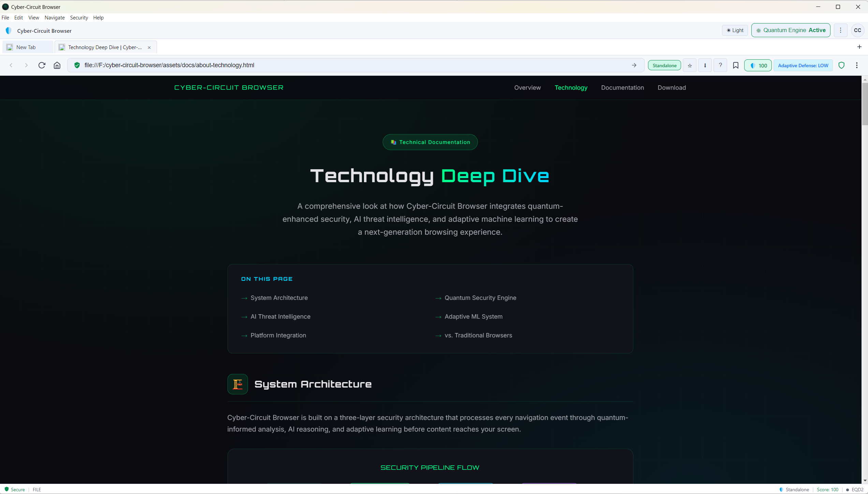Toggle the Quantum Engine Active state
The image size is (868, 494).
791,30
